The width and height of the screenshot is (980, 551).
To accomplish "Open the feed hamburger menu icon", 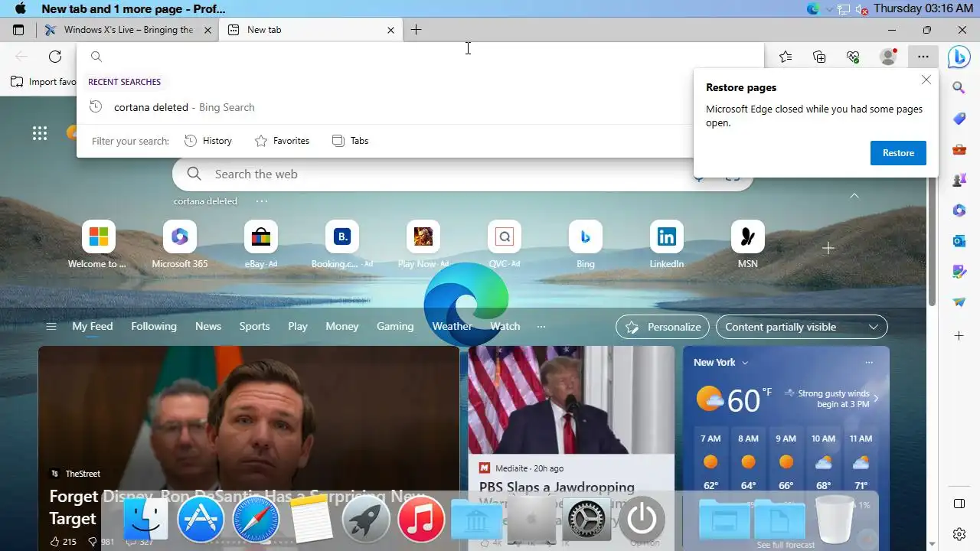I will click(51, 327).
